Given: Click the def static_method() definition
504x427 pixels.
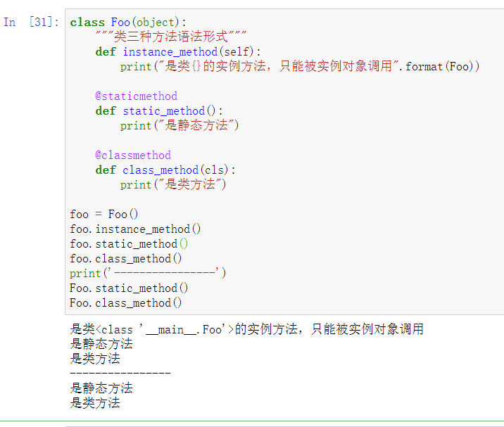Looking at the screenshot, I should click(x=159, y=111).
